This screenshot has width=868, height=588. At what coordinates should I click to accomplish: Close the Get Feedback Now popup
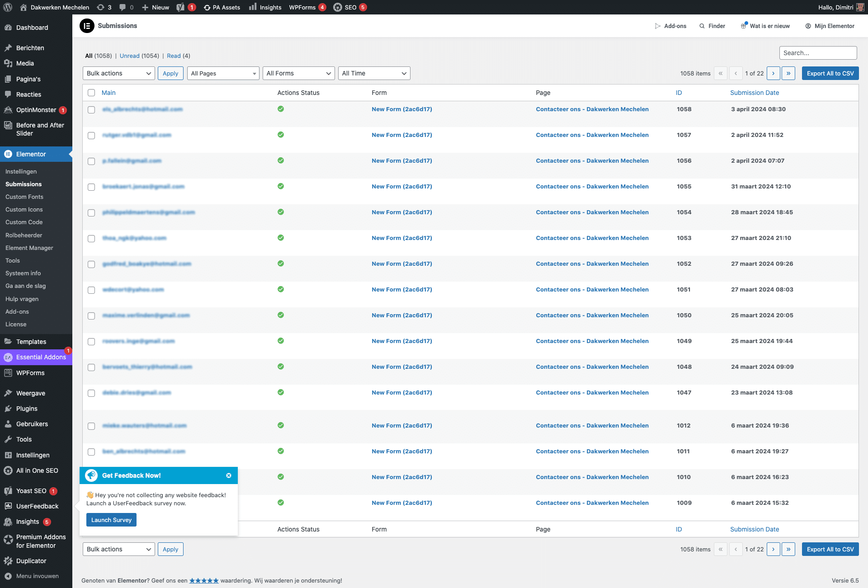pyautogui.click(x=229, y=475)
